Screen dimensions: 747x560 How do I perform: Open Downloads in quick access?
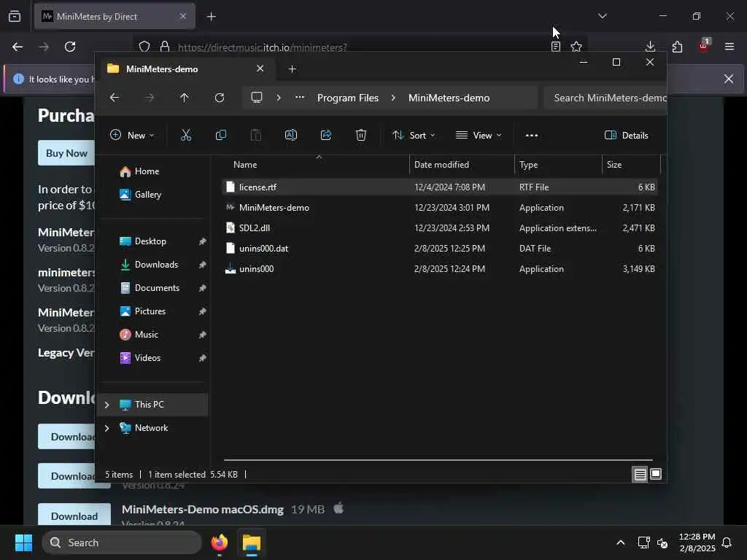156,264
